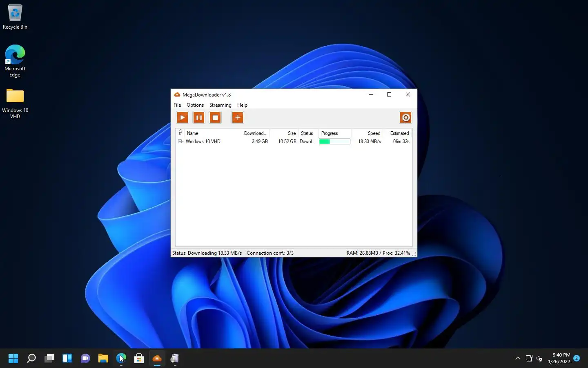Add new links with the plus button
The height and width of the screenshot is (368, 588).
238,118
